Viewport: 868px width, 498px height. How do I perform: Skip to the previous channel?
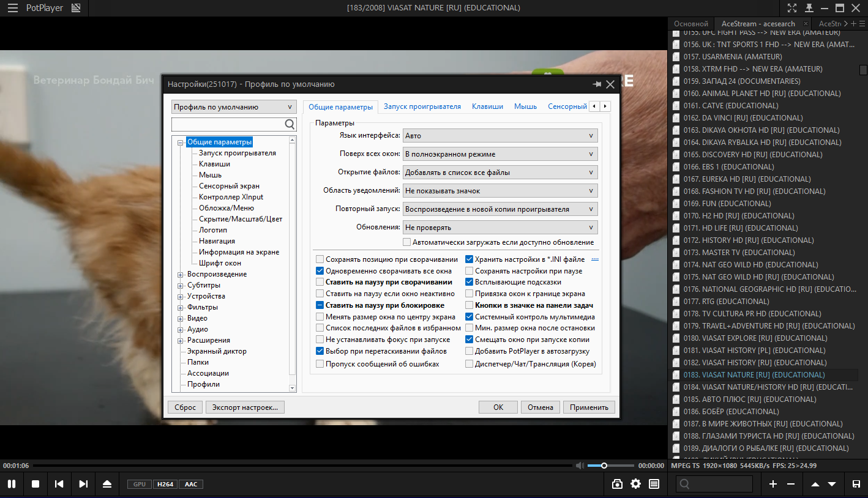tap(59, 484)
